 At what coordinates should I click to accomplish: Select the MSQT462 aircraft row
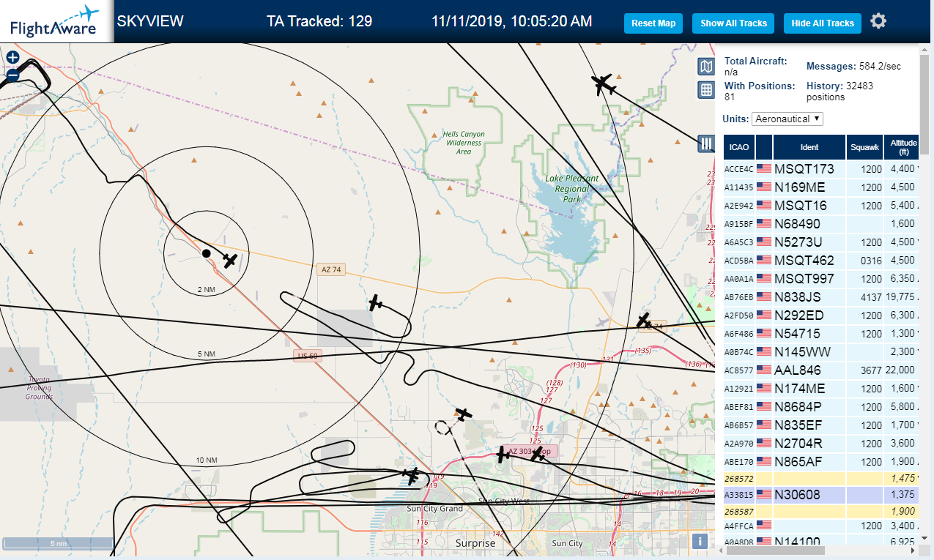tap(821, 261)
